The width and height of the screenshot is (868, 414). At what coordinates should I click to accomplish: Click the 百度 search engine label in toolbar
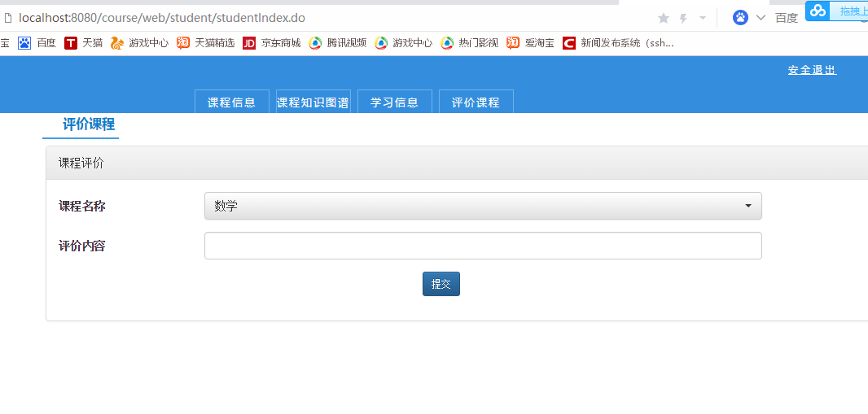point(787,18)
